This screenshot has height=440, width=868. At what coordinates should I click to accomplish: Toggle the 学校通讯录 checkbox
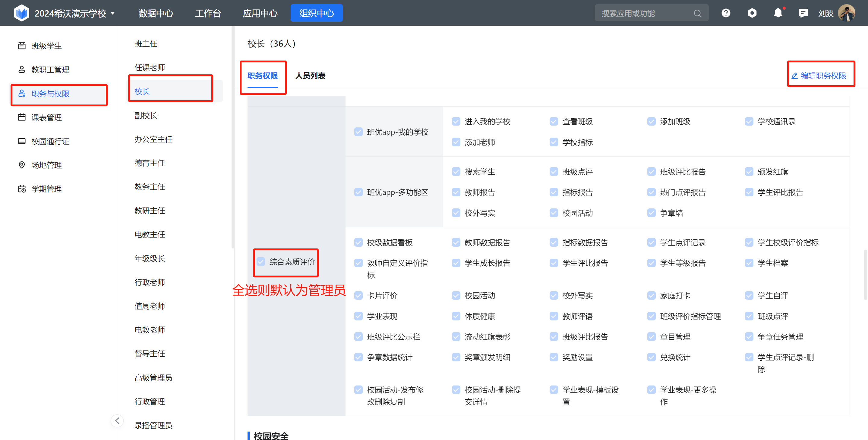coord(749,121)
